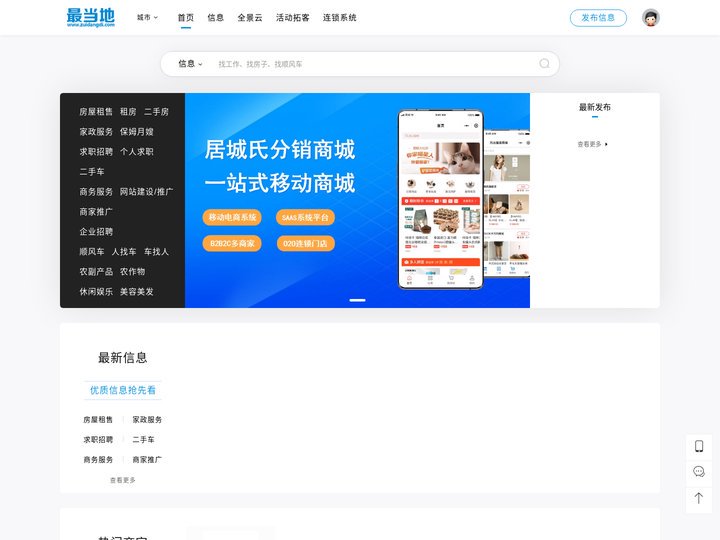
Task: Click the 最当地 site logo
Action: tap(90, 17)
